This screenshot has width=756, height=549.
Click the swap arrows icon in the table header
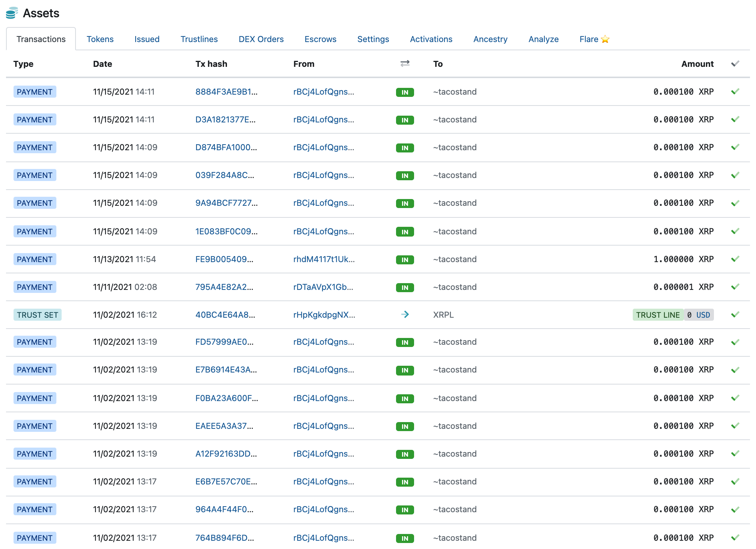pos(404,64)
